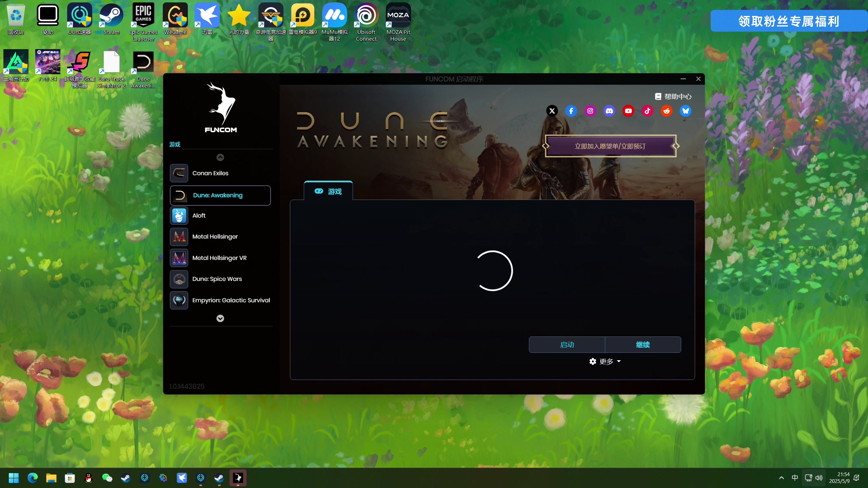Open the X (Twitter) social link
Screen dimensions: 868x488
(552, 111)
